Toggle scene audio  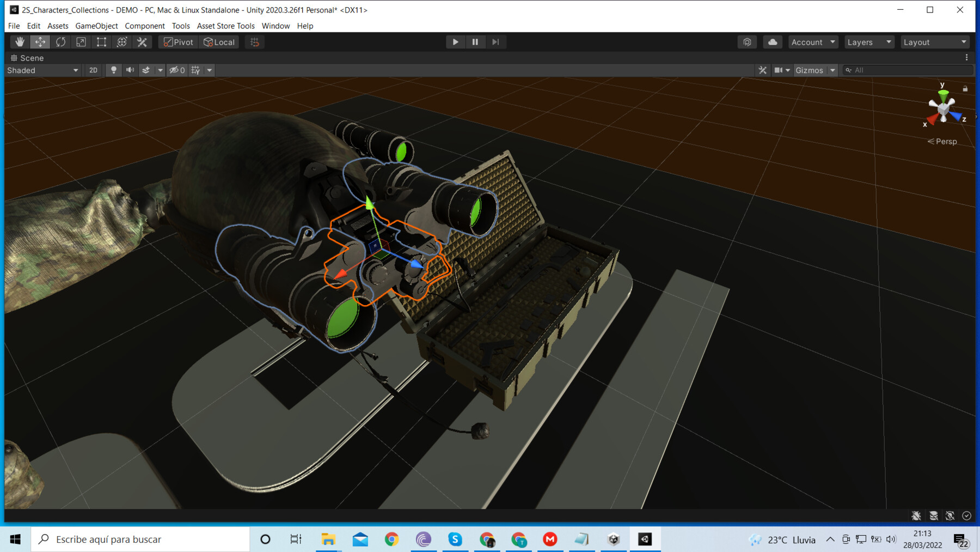(x=130, y=70)
